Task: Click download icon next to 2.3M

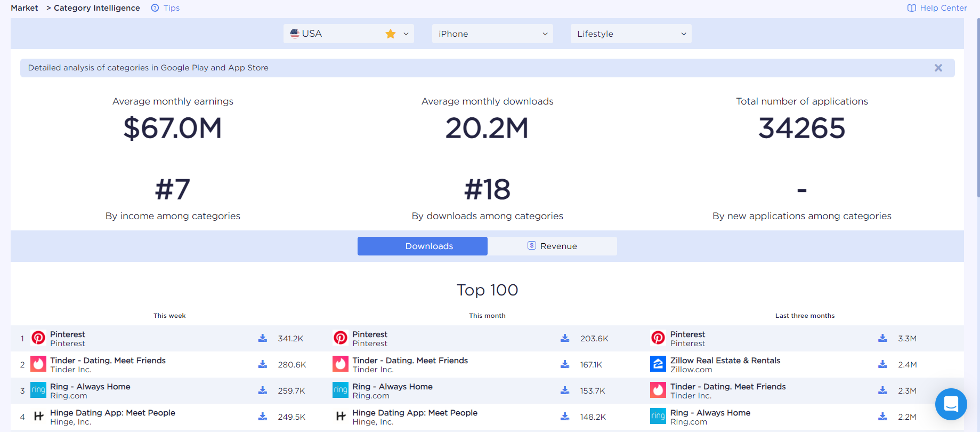Action: point(882,390)
